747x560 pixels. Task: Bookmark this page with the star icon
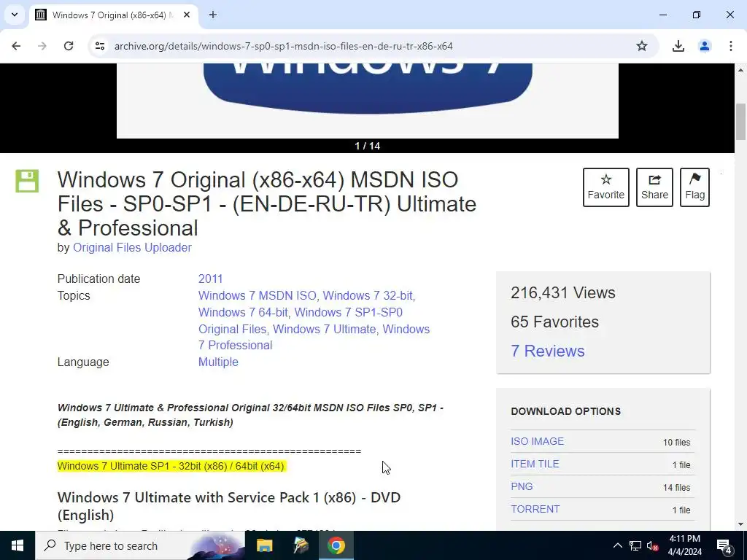(x=642, y=46)
